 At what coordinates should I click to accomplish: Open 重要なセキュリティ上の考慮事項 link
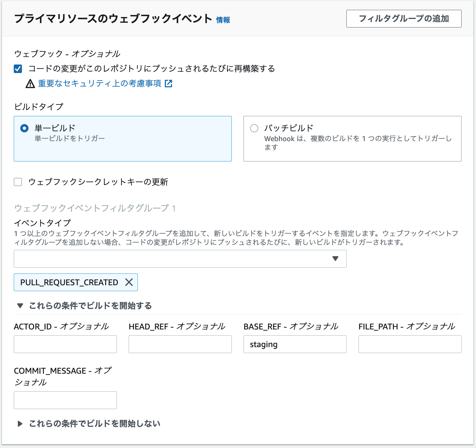coord(100,84)
